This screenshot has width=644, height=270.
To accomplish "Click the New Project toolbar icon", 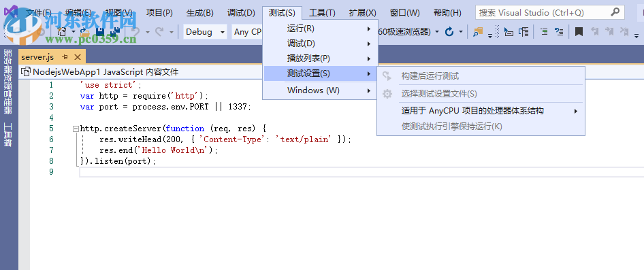I will click(61, 31).
